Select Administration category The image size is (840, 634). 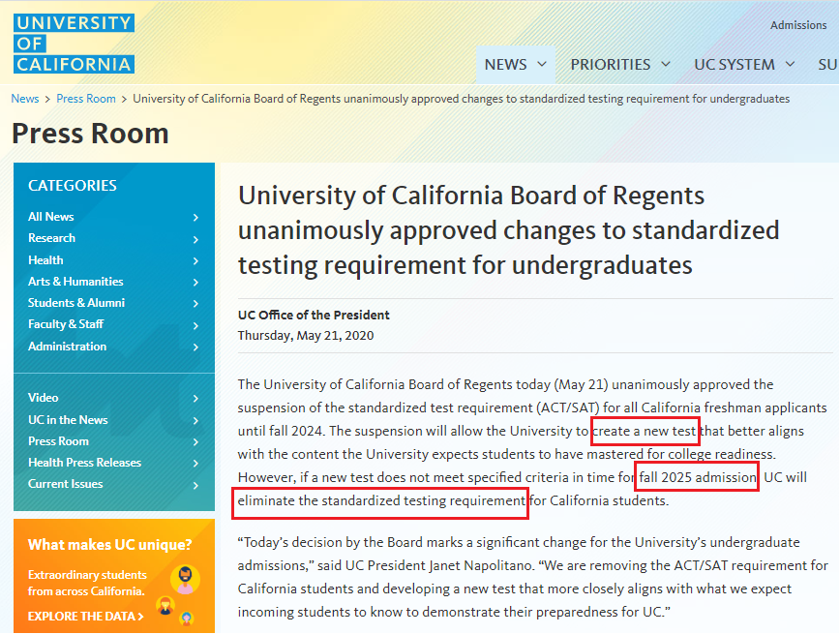tap(67, 347)
